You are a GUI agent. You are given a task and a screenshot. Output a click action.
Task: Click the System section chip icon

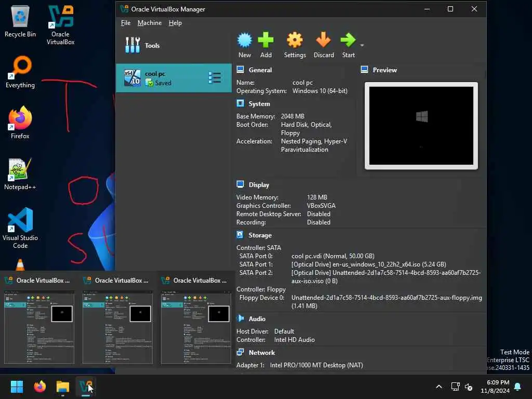click(x=240, y=103)
